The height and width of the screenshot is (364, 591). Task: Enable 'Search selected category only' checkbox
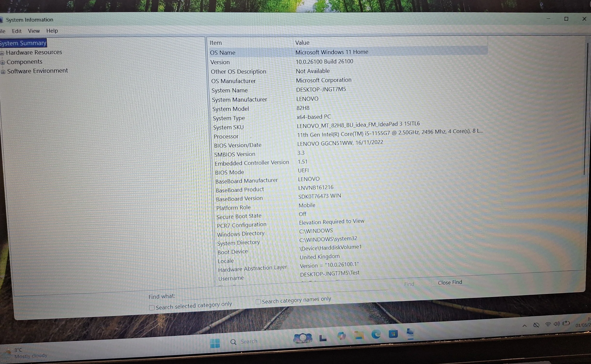(152, 307)
